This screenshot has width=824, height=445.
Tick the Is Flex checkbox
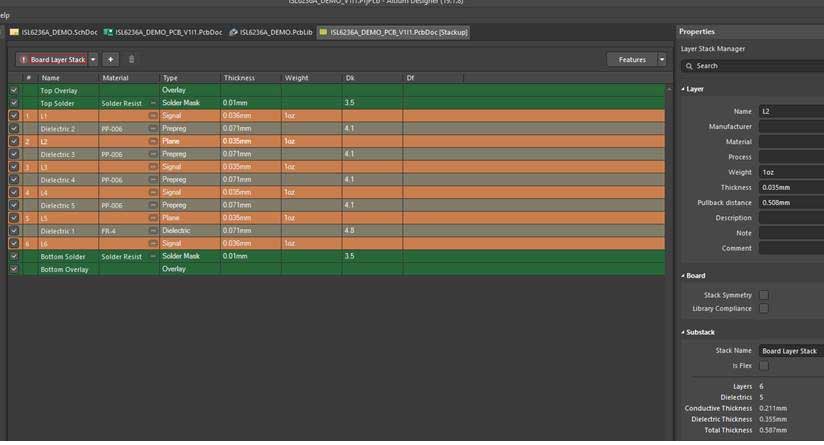pos(764,366)
